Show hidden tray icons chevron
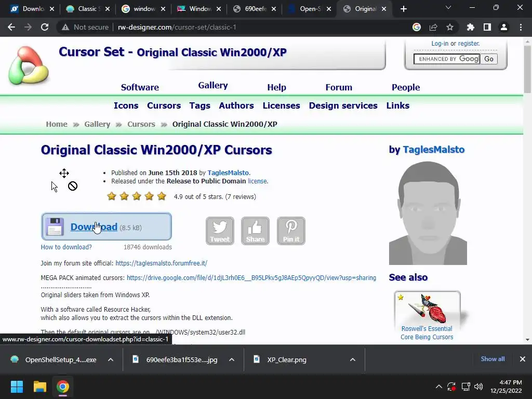The image size is (532, 399). 438,387
